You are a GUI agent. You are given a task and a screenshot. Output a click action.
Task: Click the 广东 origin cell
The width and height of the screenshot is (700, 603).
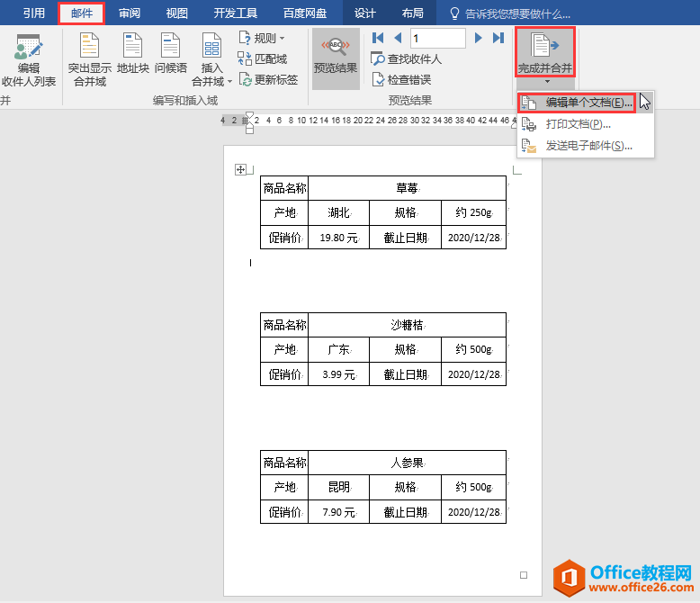point(338,349)
